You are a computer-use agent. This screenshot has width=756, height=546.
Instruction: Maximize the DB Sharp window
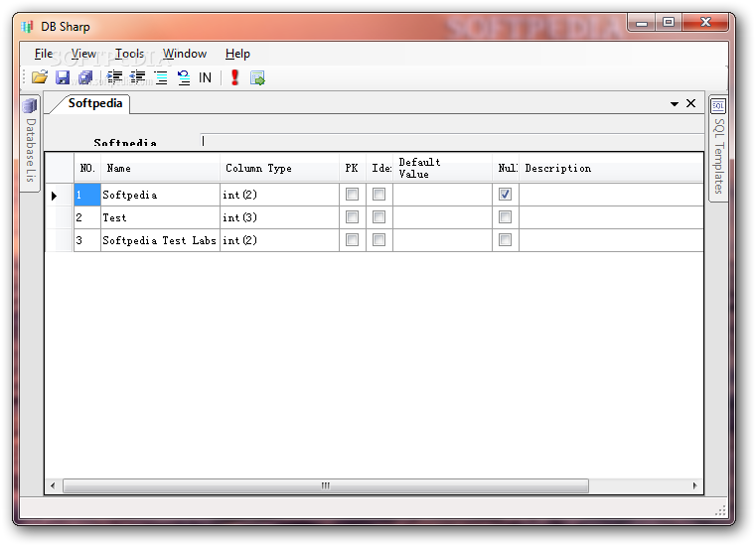click(x=669, y=22)
